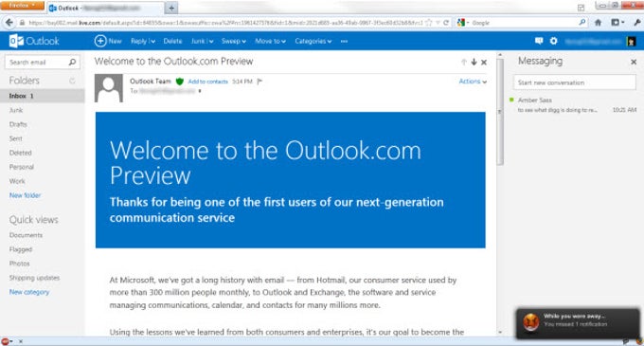644x346 pixels.
Task: Close the Messaging panel
Action: [x=634, y=62]
